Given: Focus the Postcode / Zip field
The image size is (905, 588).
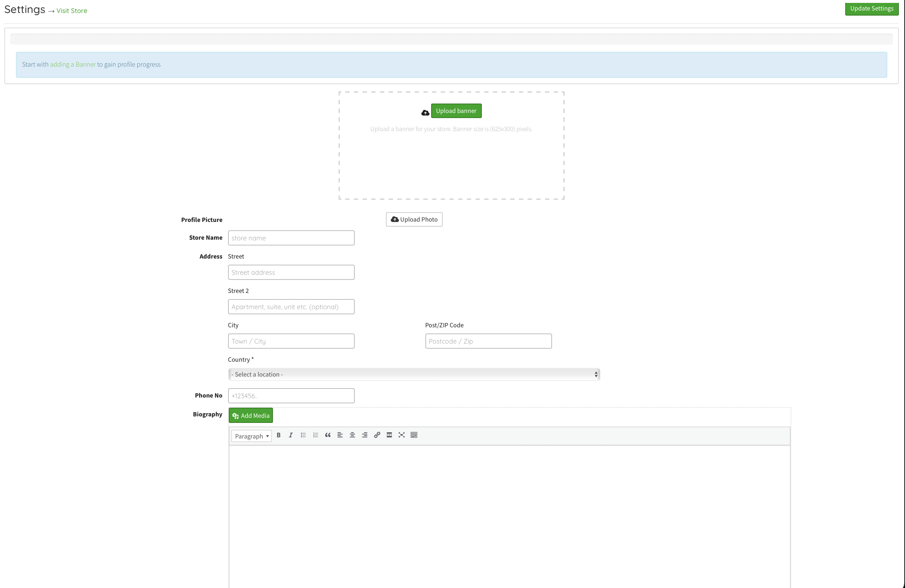Looking at the screenshot, I should click(488, 341).
